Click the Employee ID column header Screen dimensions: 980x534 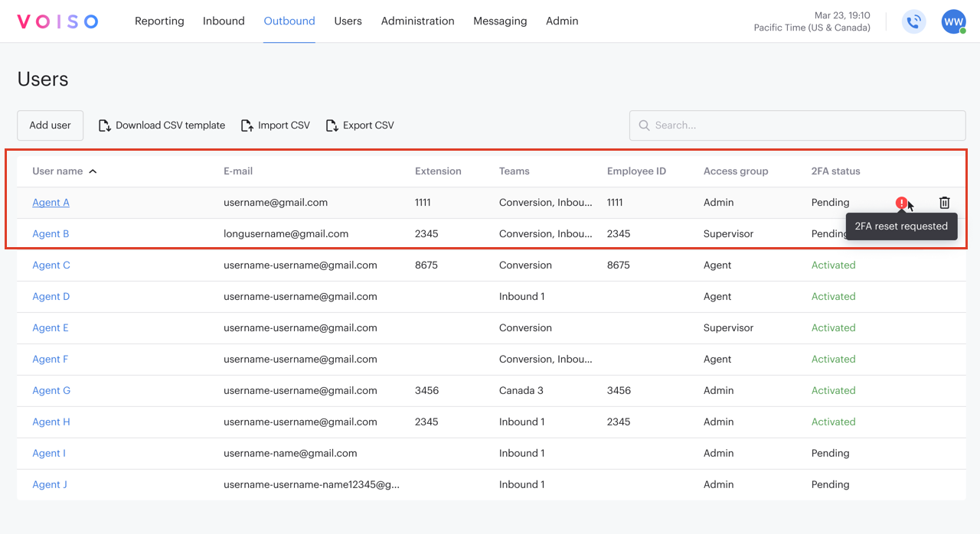coord(636,171)
